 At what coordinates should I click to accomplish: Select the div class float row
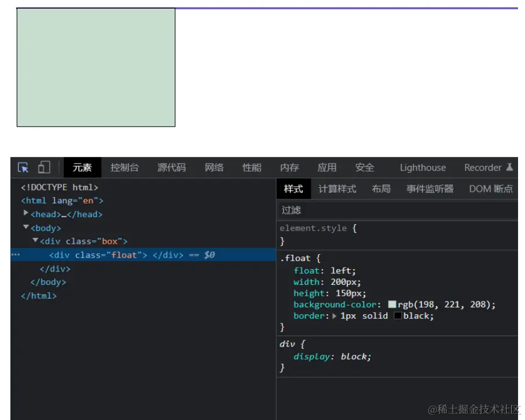coord(143,255)
